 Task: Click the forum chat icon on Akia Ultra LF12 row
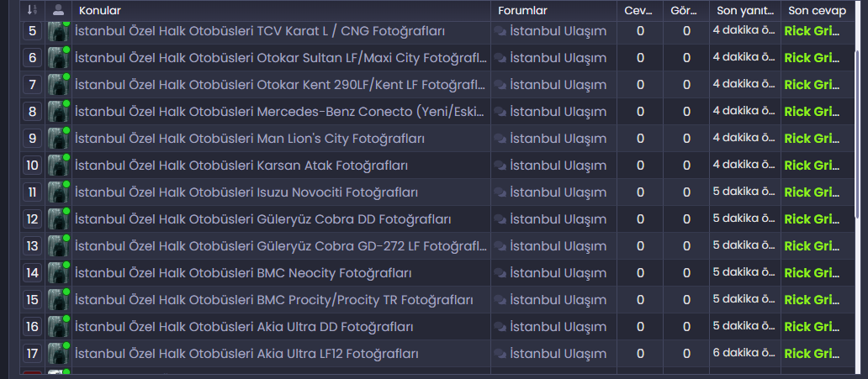(x=500, y=354)
